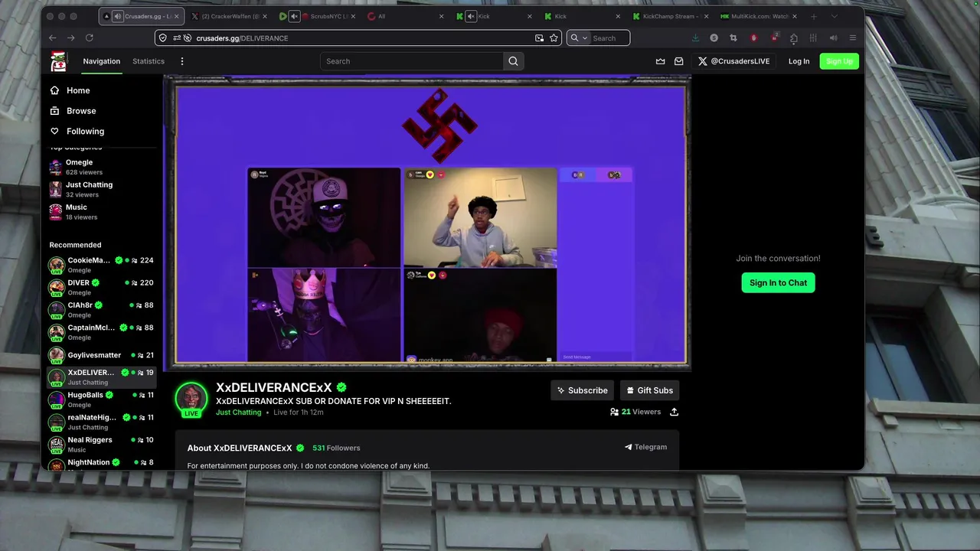Click the Gift Subs button
This screenshot has height=551, width=980.
[649, 390]
